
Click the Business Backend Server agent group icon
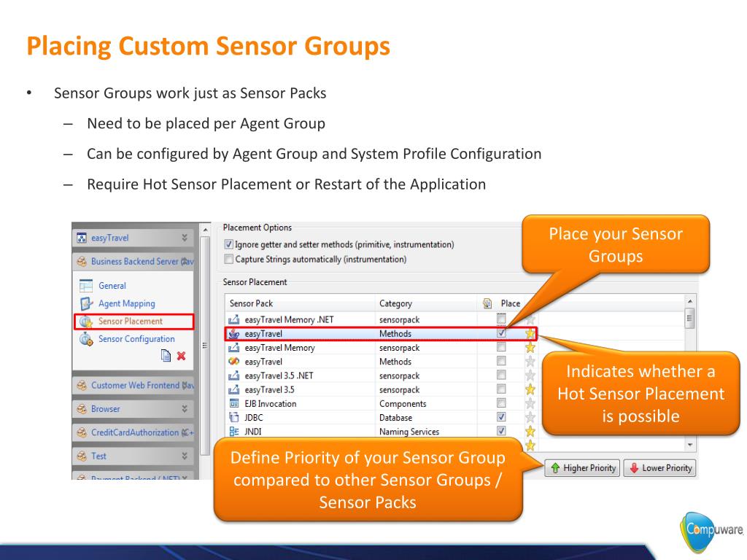[x=82, y=262]
